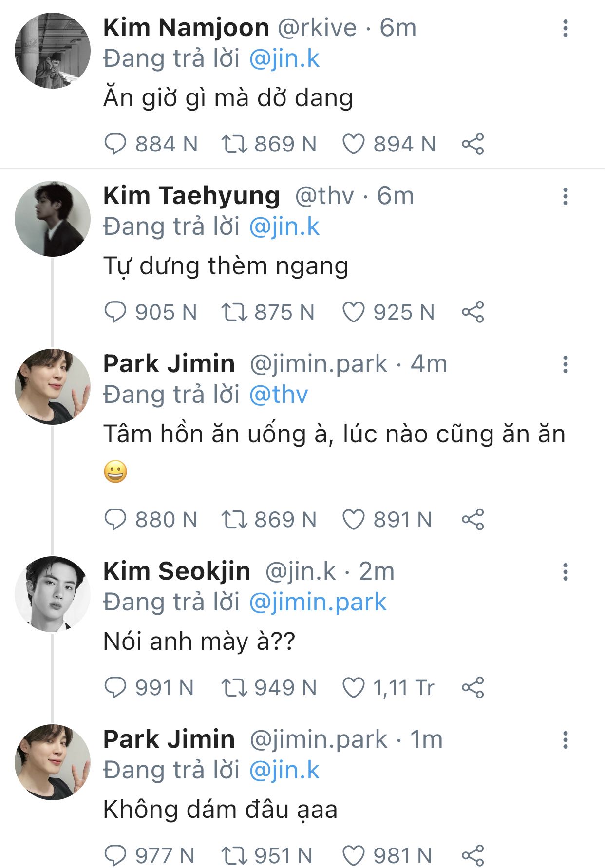Viewport: 605px width, 868px height.
Task: Open more options on Kim Namjoon's tweet
Action: tap(565, 28)
